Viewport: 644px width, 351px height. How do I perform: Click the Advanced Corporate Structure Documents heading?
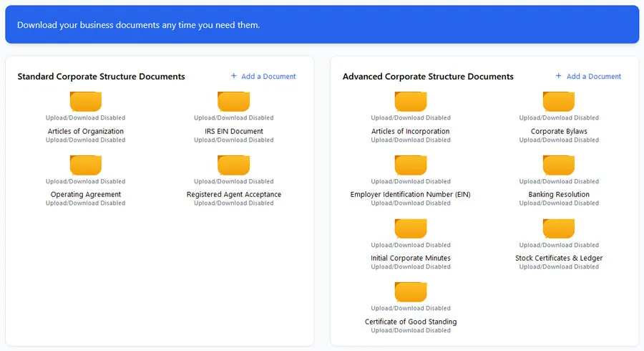[x=428, y=77]
